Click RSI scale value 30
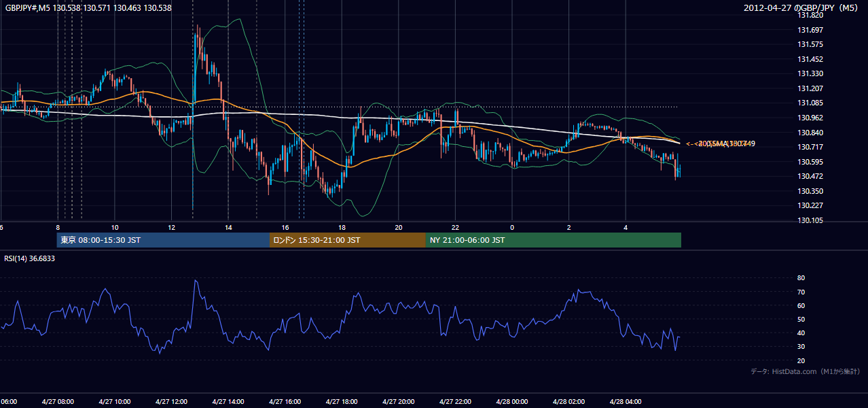 click(801, 347)
